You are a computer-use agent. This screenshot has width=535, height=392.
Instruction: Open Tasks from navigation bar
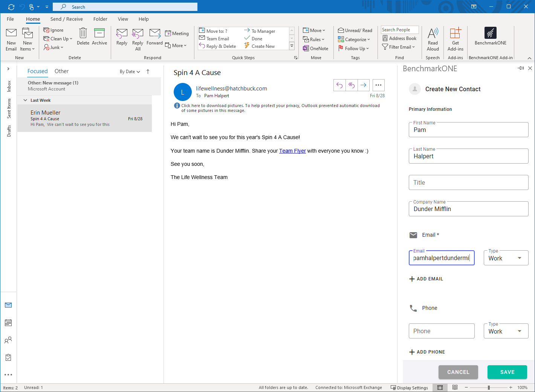tap(8, 357)
